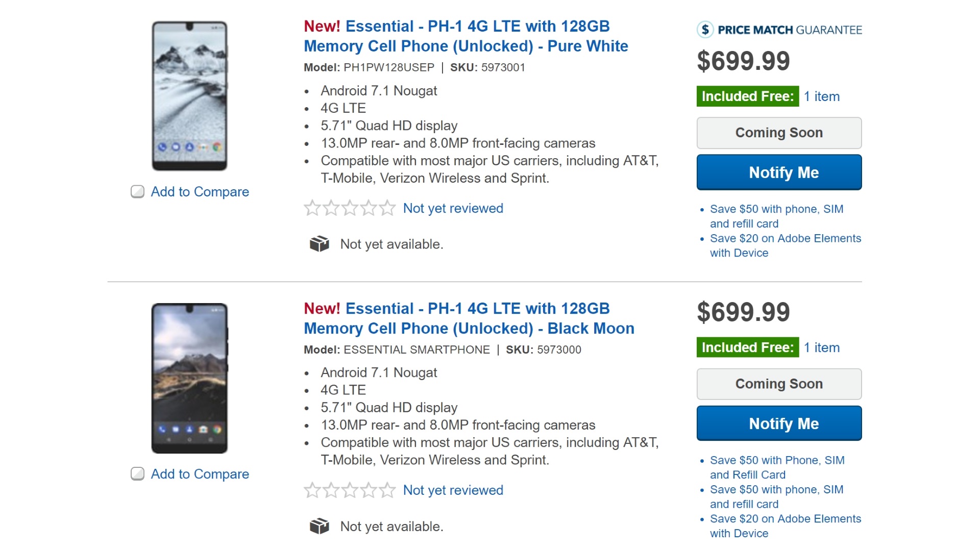Image resolution: width=980 pixels, height=551 pixels.
Task: Check Add to Compare for Black Moon phone
Action: pyautogui.click(x=137, y=474)
